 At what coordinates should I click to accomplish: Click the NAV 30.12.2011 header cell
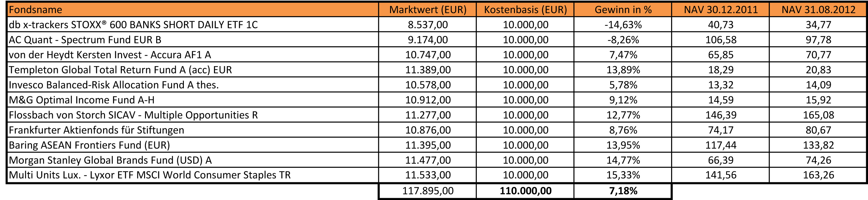pos(720,10)
